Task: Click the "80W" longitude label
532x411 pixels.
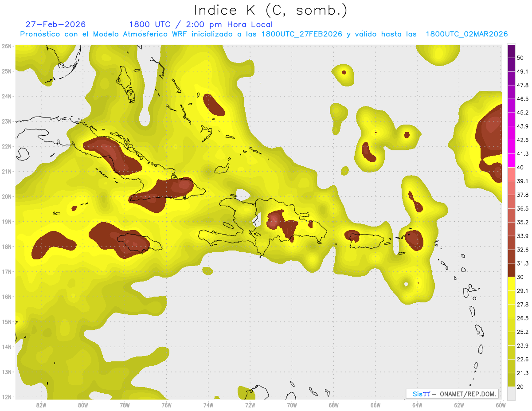Action: click(82, 405)
